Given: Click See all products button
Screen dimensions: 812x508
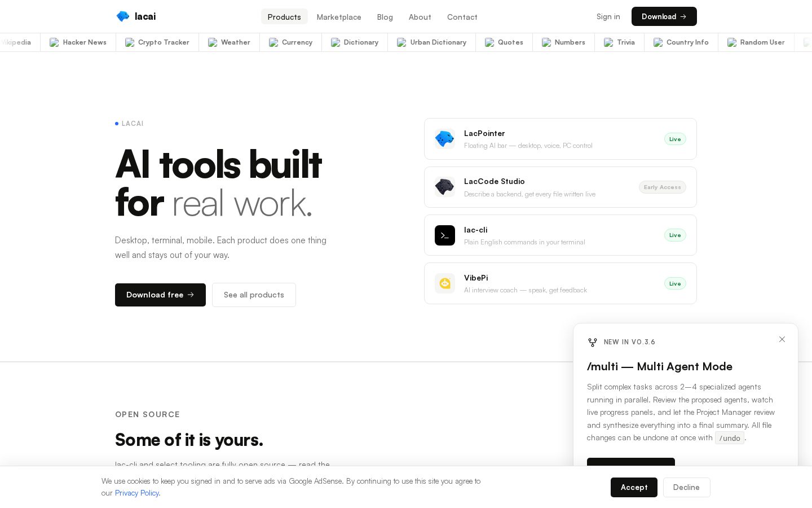Looking at the screenshot, I should coord(254,295).
